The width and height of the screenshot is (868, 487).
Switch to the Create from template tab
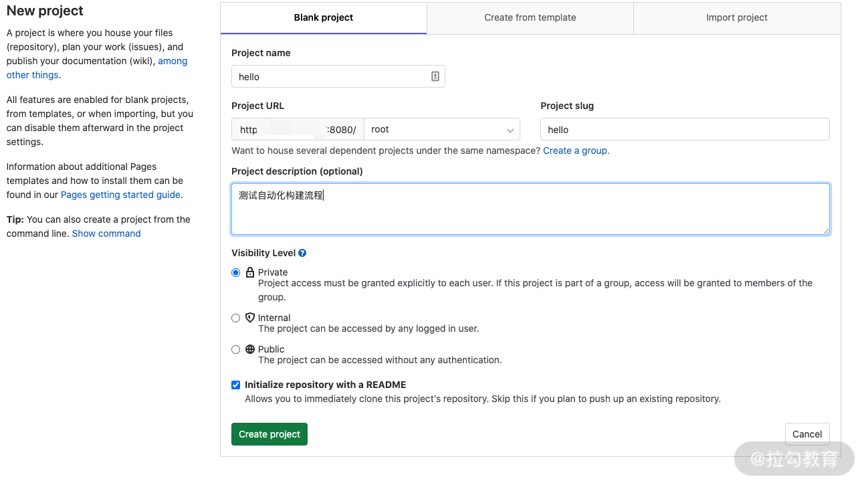click(x=530, y=17)
